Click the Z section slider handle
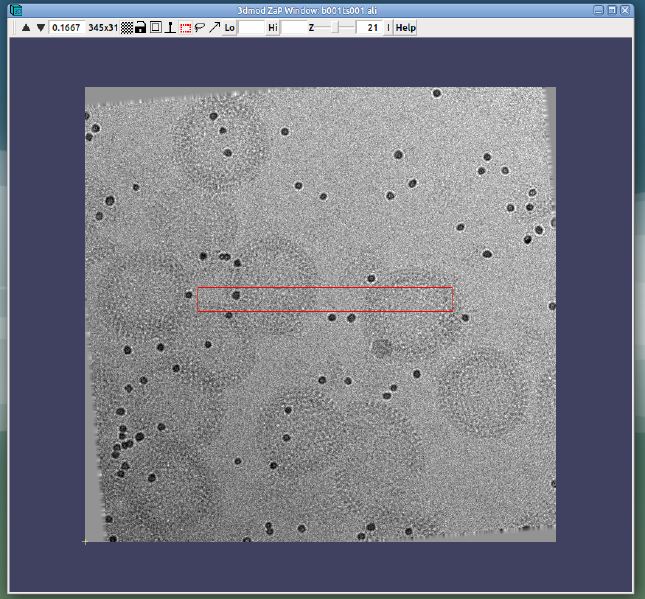This screenshot has height=599, width=645. point(335,28)
